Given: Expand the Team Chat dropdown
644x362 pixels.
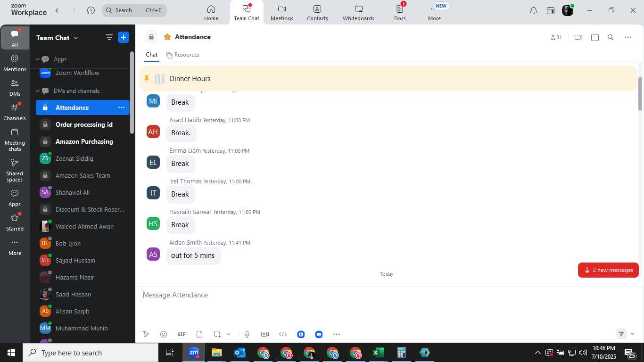Looking at the screenshot, I should click(x=57, y=38).
